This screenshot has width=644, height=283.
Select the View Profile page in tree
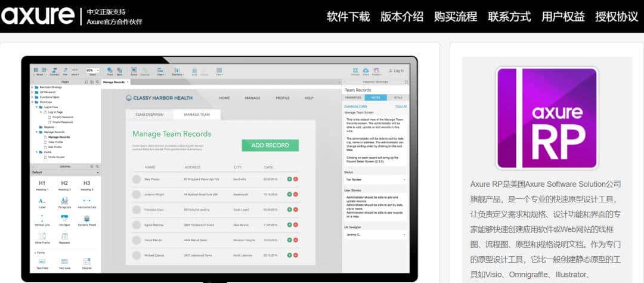55,142
